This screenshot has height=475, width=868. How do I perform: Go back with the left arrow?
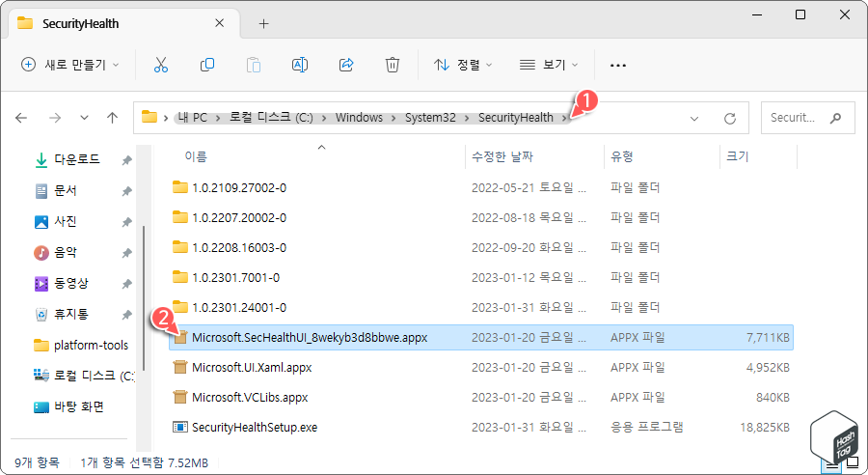click(x=21, y=118)
